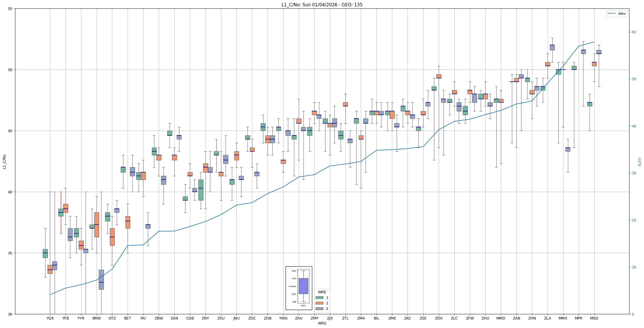The width and height of the screenshot is (644, 328).
Task: Click the elev line legend entry
Action: point(617,13)
